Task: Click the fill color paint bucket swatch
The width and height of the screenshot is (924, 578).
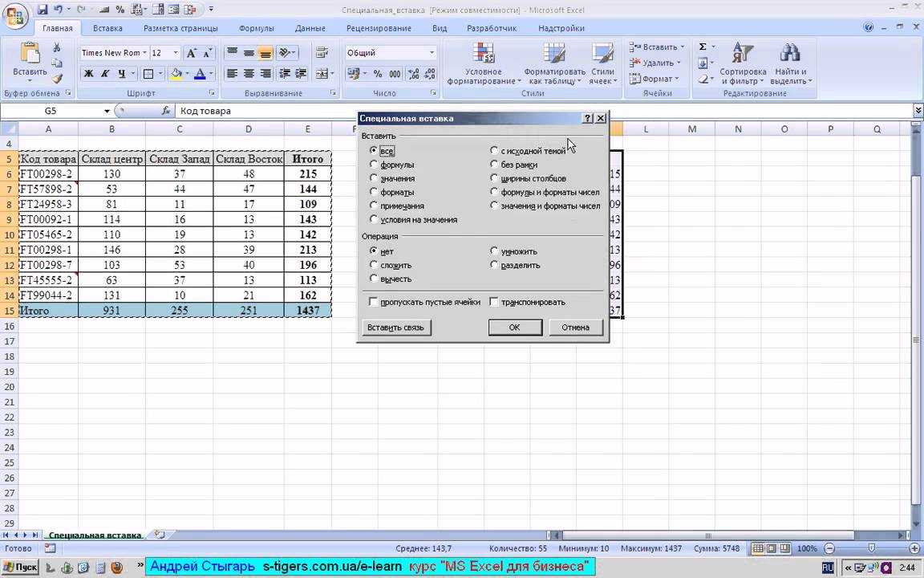Action: [176, 74]
